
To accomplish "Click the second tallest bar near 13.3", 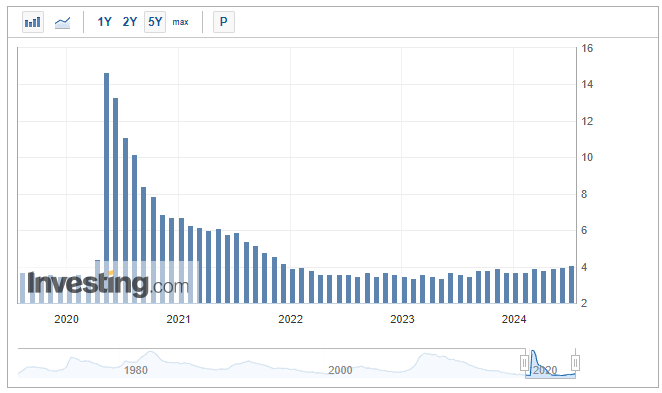I will pos(116,201).
